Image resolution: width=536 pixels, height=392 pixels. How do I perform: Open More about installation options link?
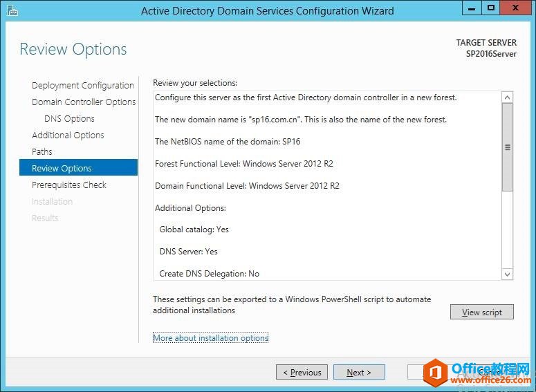pyautogui.click(x=210, y=338)
